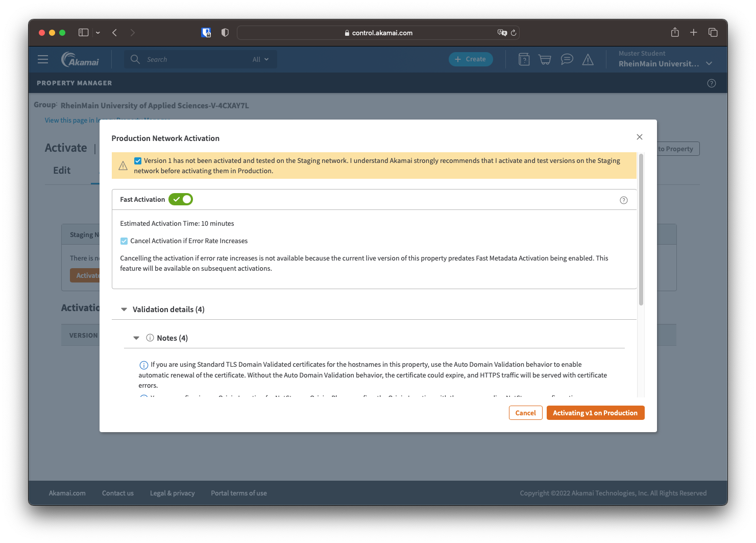Click the info icon beside the TLS certificates note

click(x=144, y=365)
